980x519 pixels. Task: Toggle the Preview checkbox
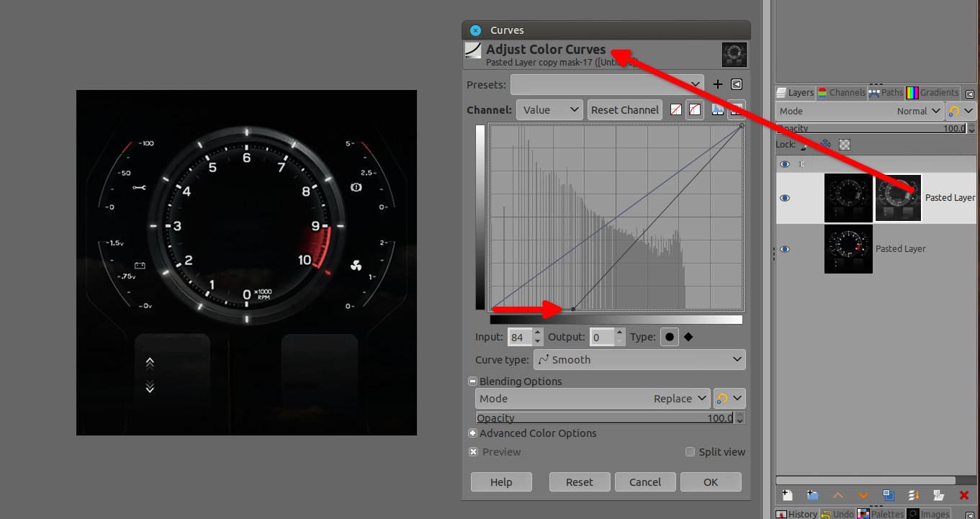tap(473, 452)
